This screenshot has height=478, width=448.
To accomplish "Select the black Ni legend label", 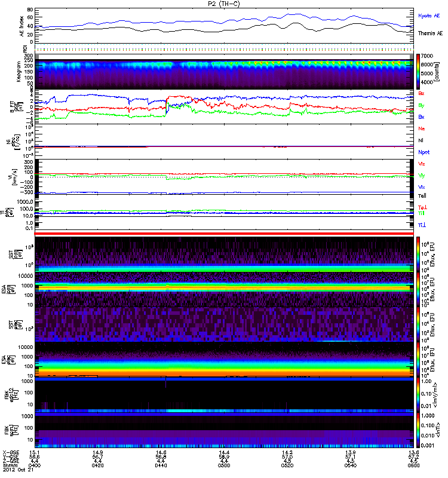I will (x=421, y=140).
